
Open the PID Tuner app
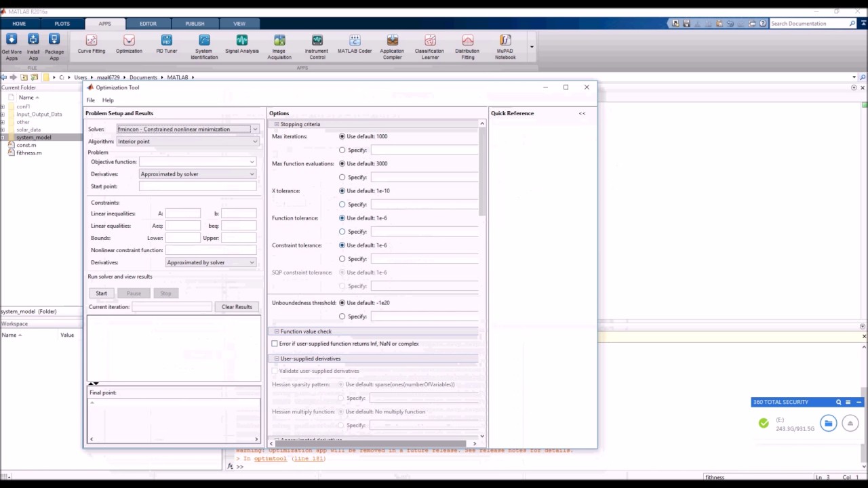point(167,45)
